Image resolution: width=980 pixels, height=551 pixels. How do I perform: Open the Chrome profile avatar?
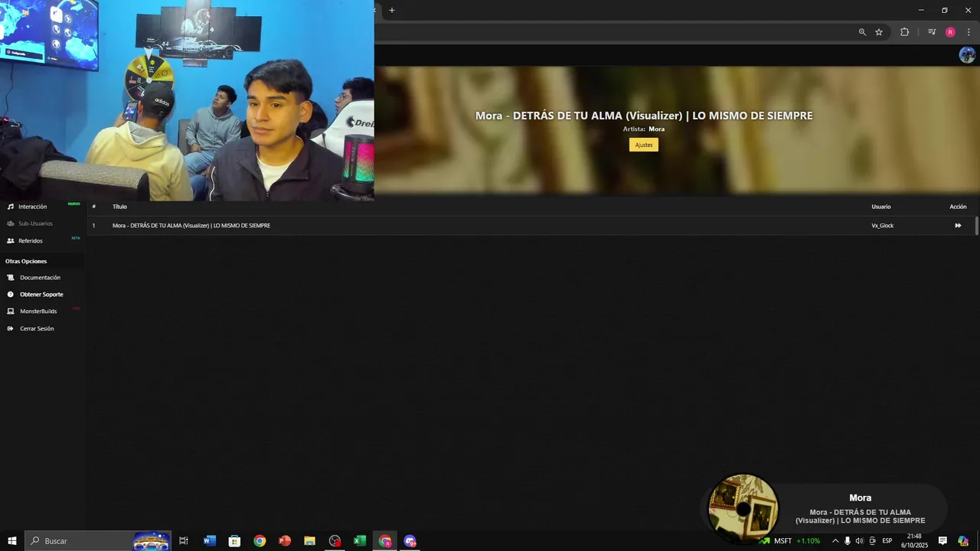[950, 32]
